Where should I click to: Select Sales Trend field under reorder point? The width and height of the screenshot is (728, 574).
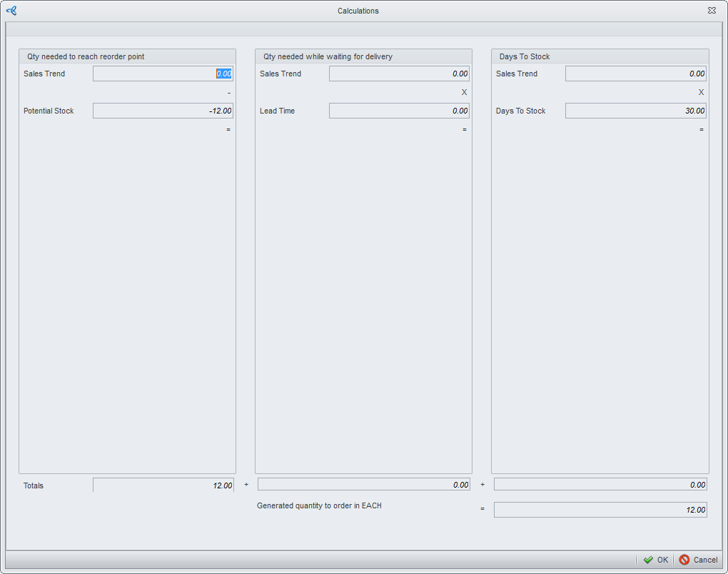(x=163, y=74)
